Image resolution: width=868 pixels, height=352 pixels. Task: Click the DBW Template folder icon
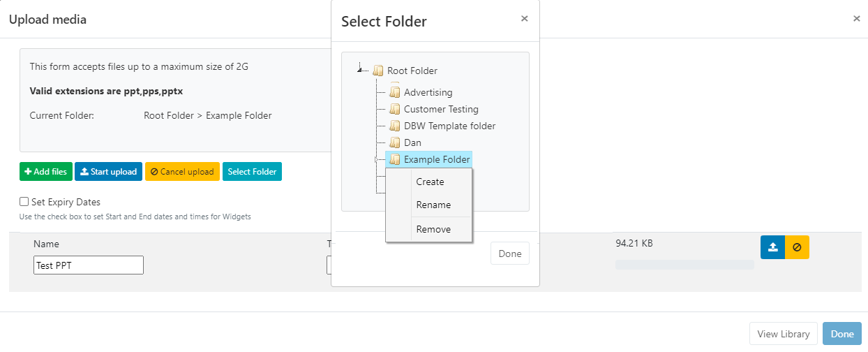(395, 126)
